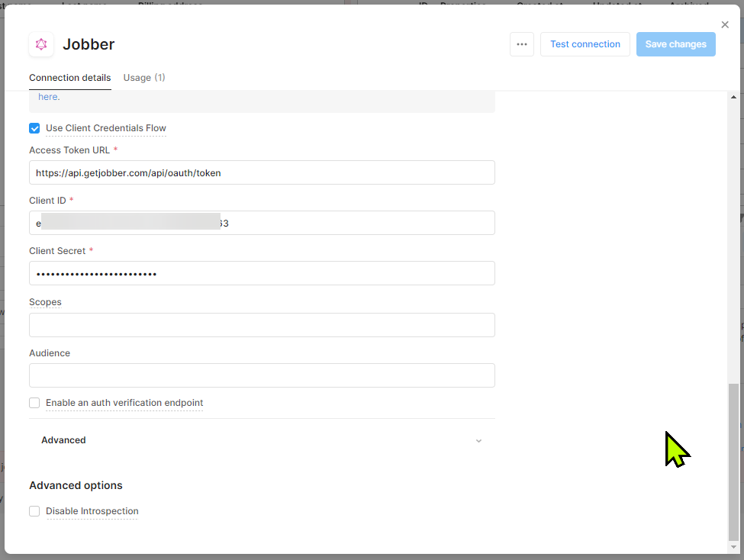The width and height of the screenshot is (744, 560).
Task: Click the empty Scopes input field
Action: click(262, 325)
